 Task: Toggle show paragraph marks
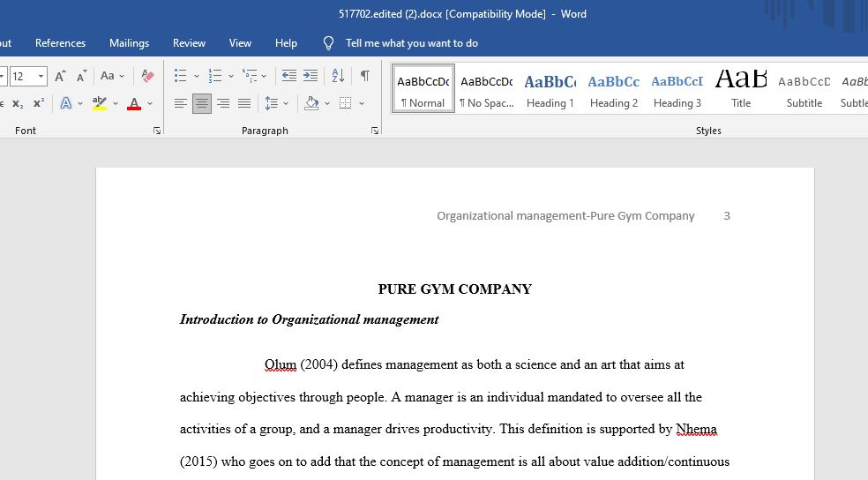365,76
